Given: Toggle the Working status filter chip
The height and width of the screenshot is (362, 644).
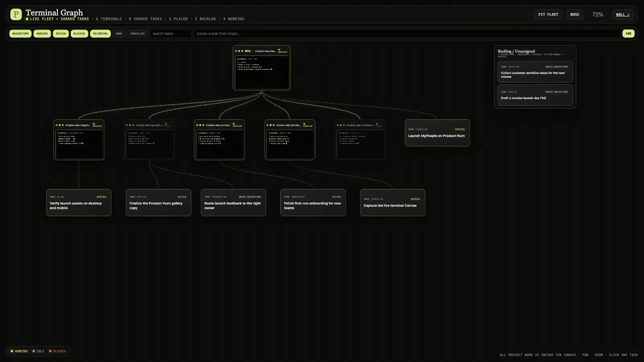Looking at the screenshot, I should click(x=42, y=34).
